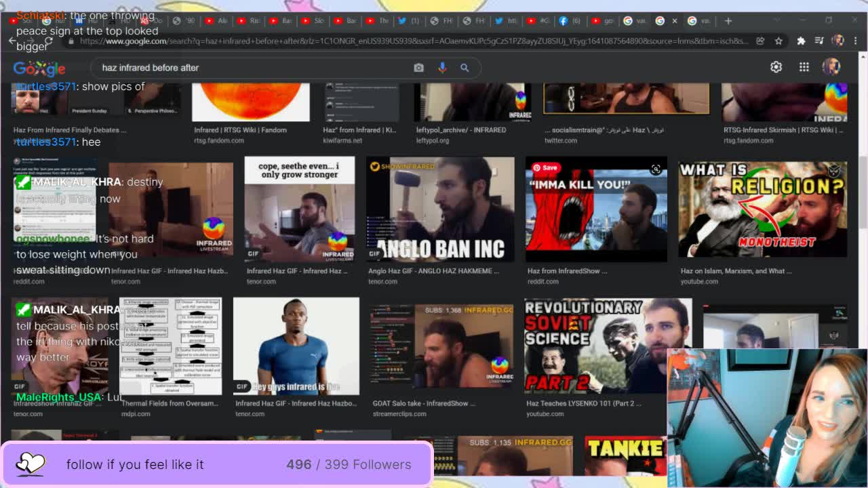
Task: Click the Pinterest Save button on image
Action: pyautogui.click(x=545, y=167)
